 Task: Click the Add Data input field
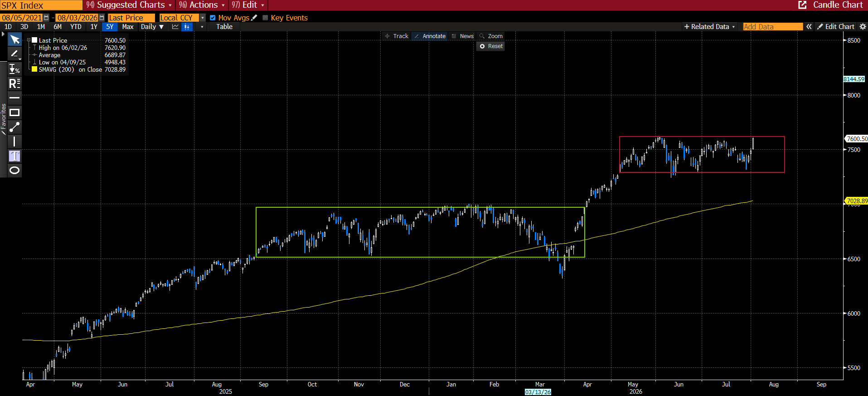(x=773, y=27)
